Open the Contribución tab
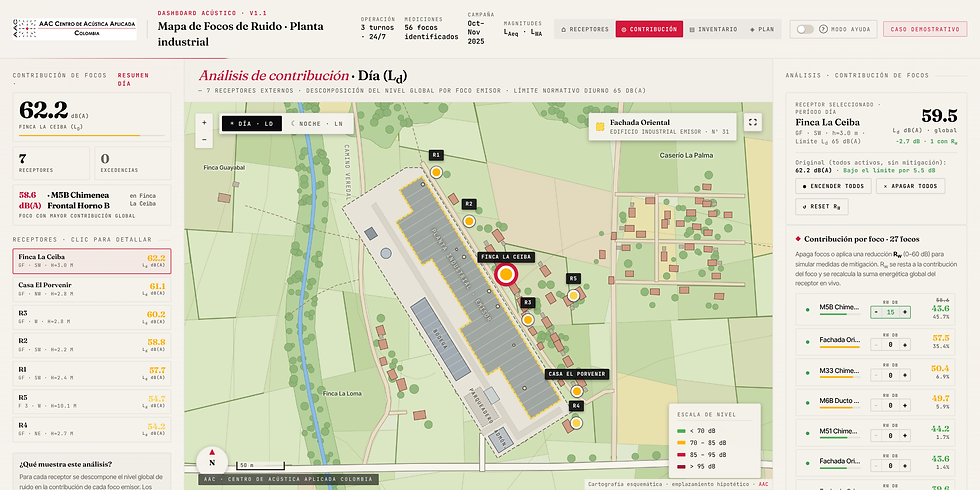This screenshot has width=980, height=490. (x=649, y=29)
